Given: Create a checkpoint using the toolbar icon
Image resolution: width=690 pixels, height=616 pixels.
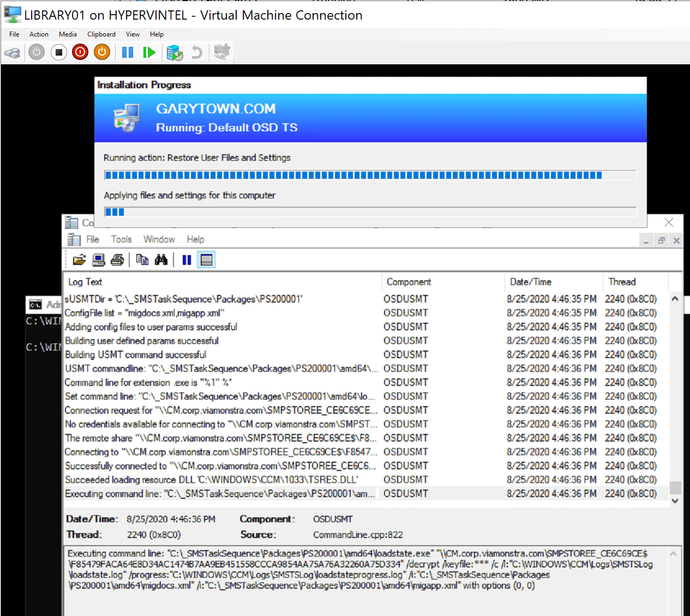Looking at the screenshot, I should click(x=175, y=52).
